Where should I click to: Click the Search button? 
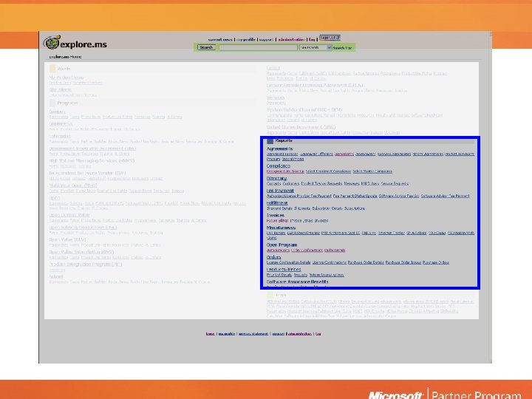pyautogui.click(x=206, y=47)
